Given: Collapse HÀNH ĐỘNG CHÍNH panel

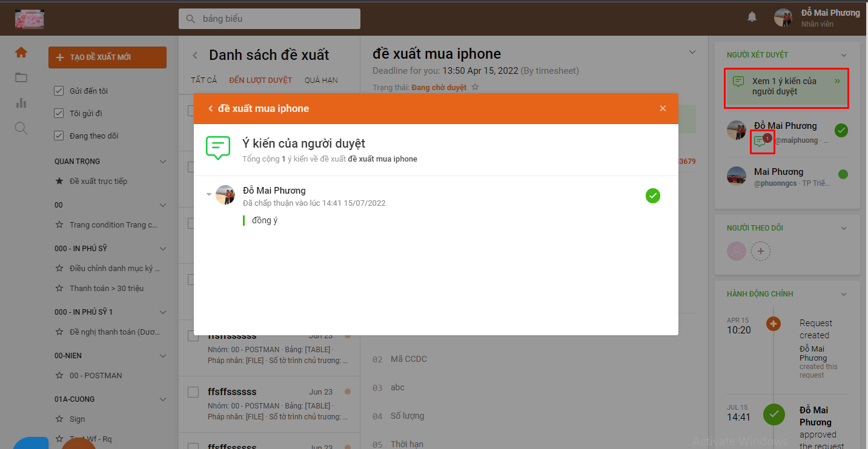Looking at the screenshot, I should [x=844, y=294].
